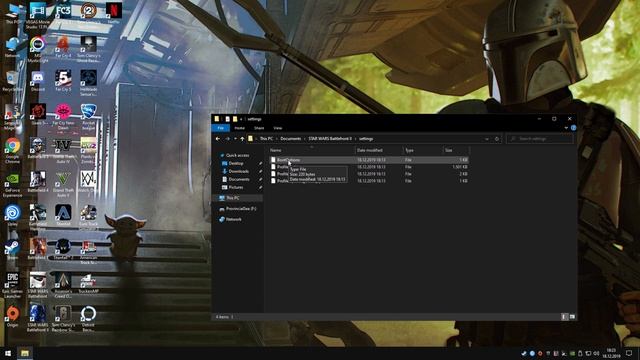The width and height of the screenshot is (640, 360).
Task: Open Desktop in navigation pane
Action: pos(236,163)
